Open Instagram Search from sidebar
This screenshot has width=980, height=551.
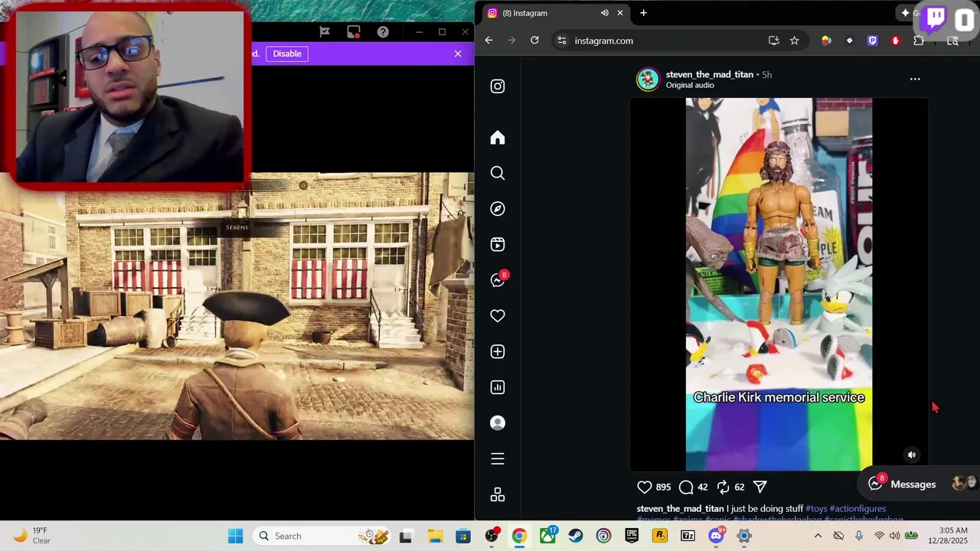click(498, 173)
